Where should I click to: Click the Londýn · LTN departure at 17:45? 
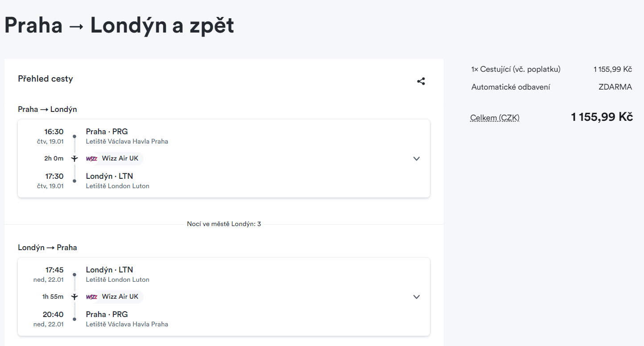(109, 270)
